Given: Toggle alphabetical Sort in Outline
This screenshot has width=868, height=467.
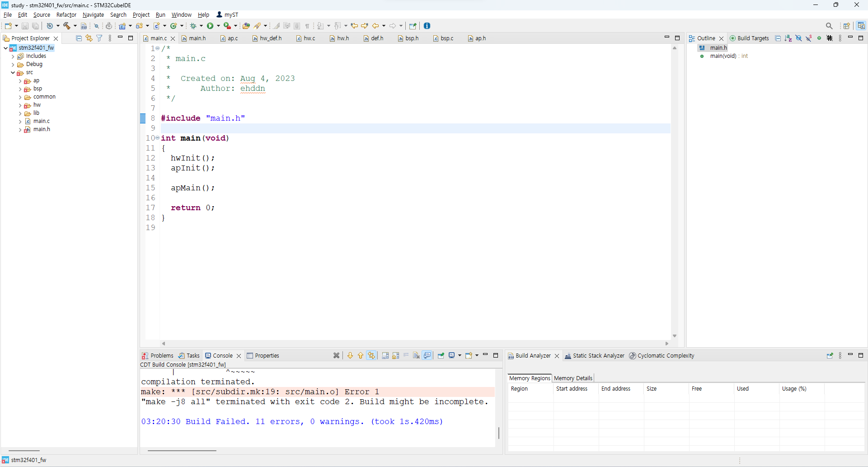Looking at the screenshot, I should coord(788,38).
